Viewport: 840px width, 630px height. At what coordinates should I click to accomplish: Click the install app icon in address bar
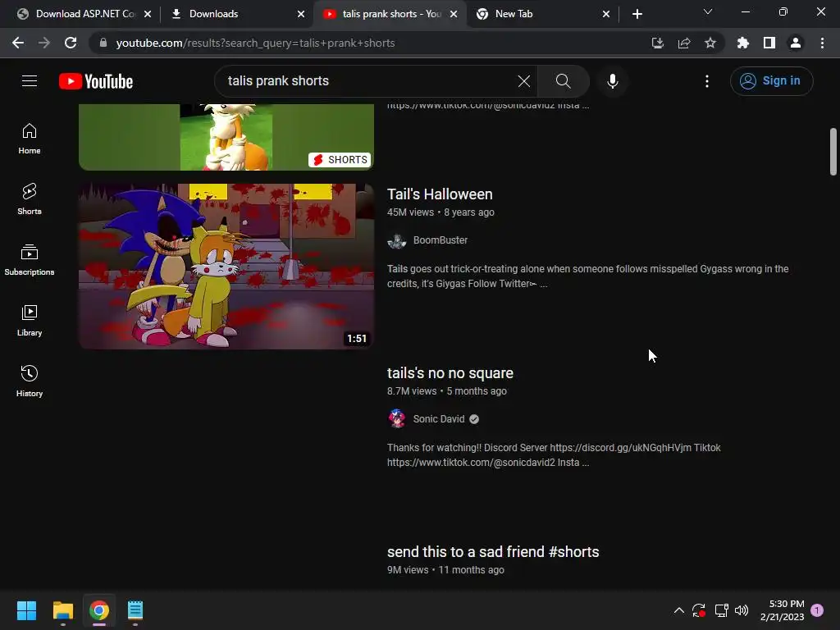[658, 43]
